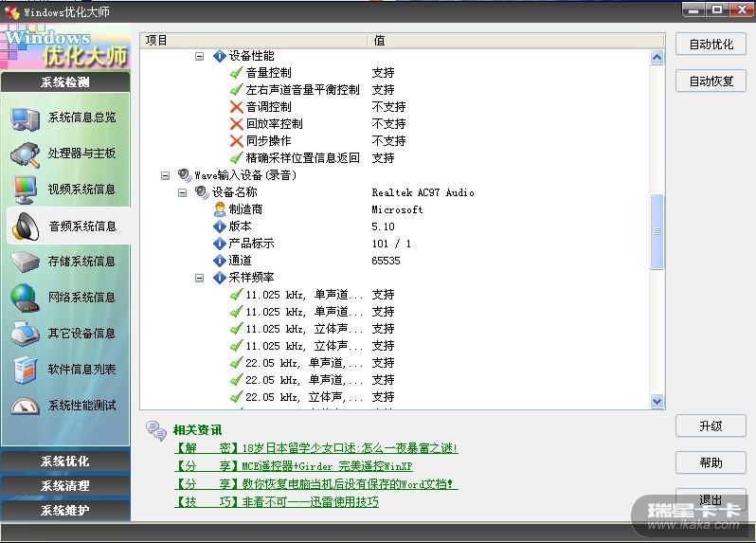The height and width of the screenshot is (543, 756).
Task: Click the title bar application icon
Action: pos(12,11)
